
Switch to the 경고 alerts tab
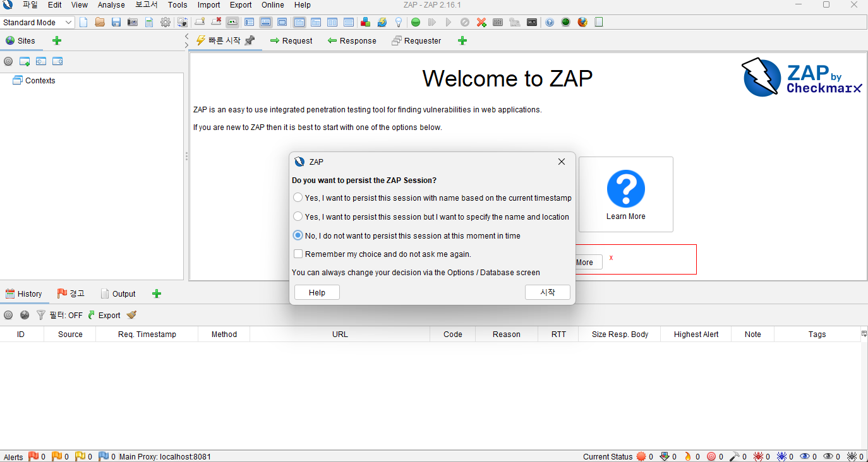(x=71, y=293)
